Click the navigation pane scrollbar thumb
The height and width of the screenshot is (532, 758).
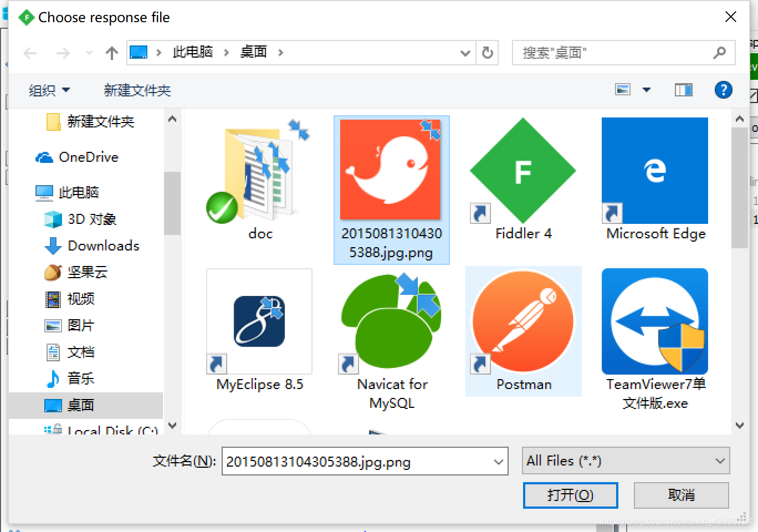[172, 203]
